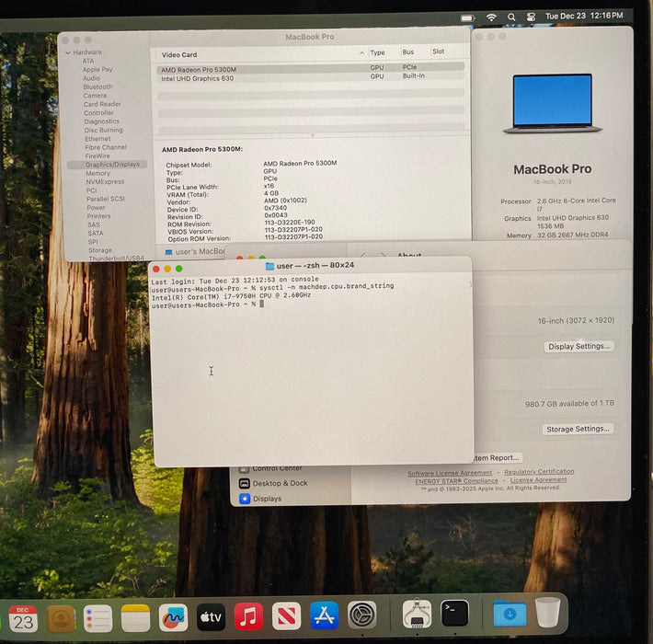The width and height of the screenshot is (653, 644).
Task: Select NVMExpress in the sidebar
Action: coord(105,182)
